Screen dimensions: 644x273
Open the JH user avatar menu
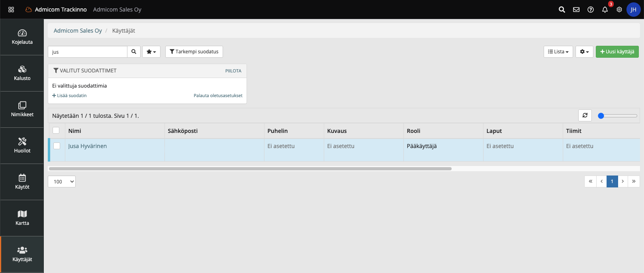click(x=633, y=10)
